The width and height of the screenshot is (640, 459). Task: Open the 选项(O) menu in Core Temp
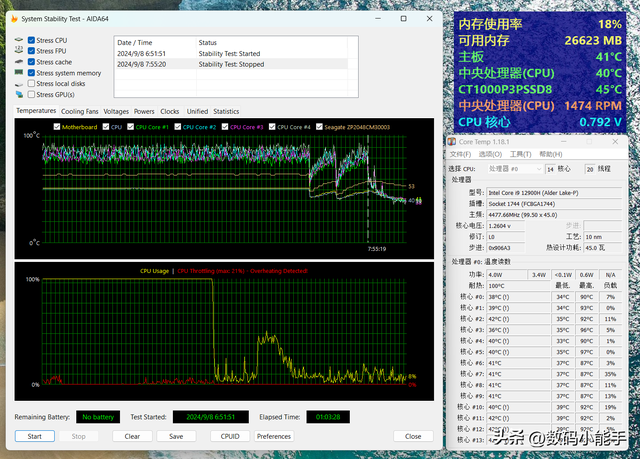tap(490, 154)
